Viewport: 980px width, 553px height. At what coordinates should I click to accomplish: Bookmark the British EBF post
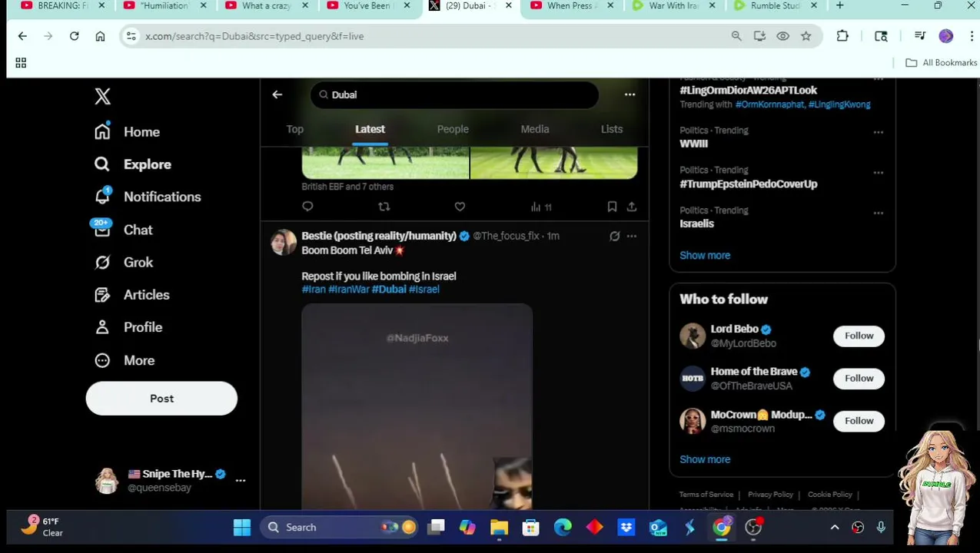click(612, 207)
